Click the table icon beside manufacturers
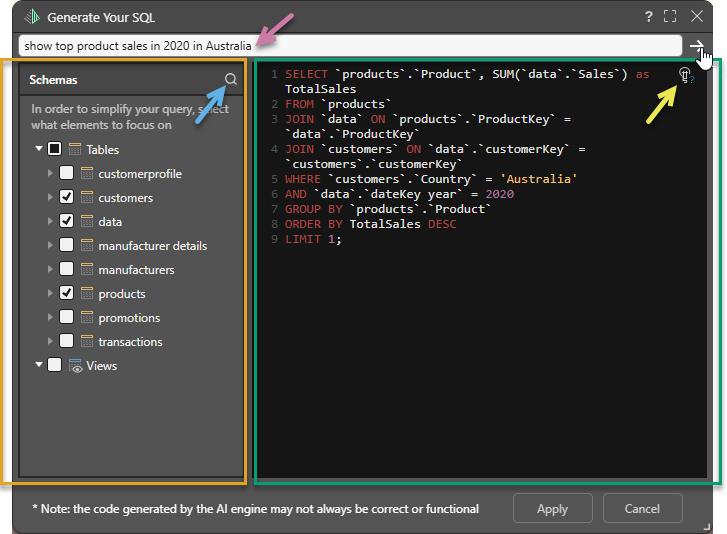727x534 pixels. 87,270
